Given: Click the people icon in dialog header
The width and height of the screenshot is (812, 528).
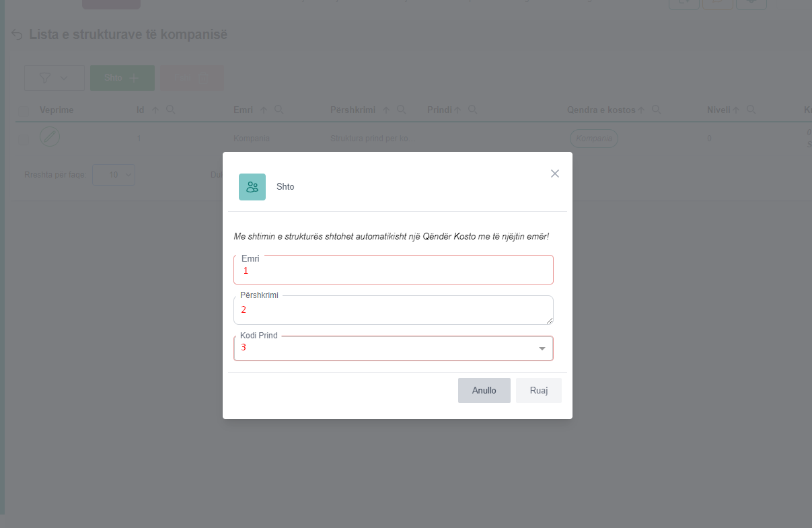Looking at the screenshot, I should (252, 187).
